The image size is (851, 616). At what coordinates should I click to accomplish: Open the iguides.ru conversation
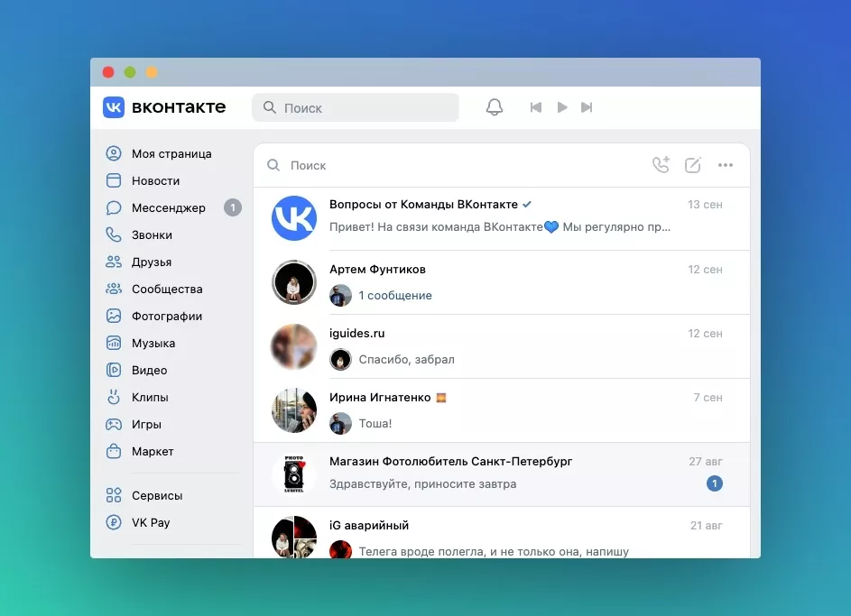[x=502, y=346]
